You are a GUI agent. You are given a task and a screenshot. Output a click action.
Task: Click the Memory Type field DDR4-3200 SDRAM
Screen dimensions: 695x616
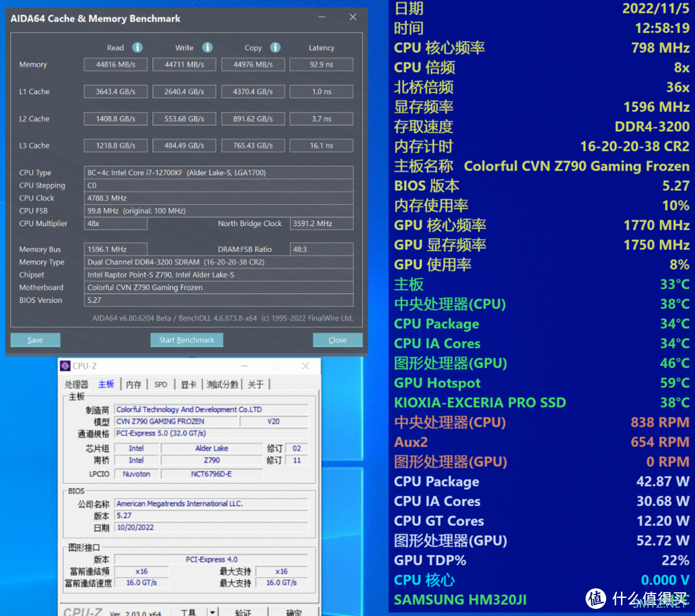tap(219, 262)
